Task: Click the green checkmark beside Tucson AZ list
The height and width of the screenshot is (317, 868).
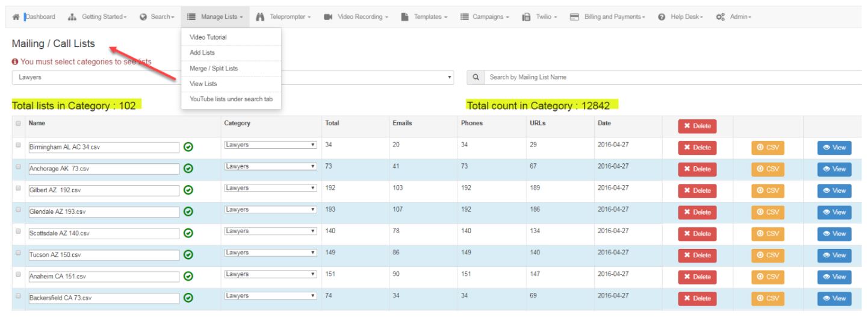Action: click(188, 254)
